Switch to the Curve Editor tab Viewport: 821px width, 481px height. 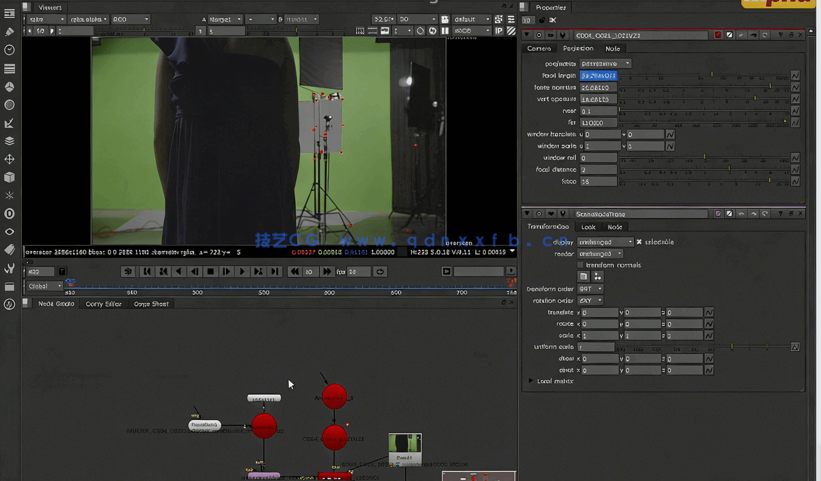pos(103,304)
